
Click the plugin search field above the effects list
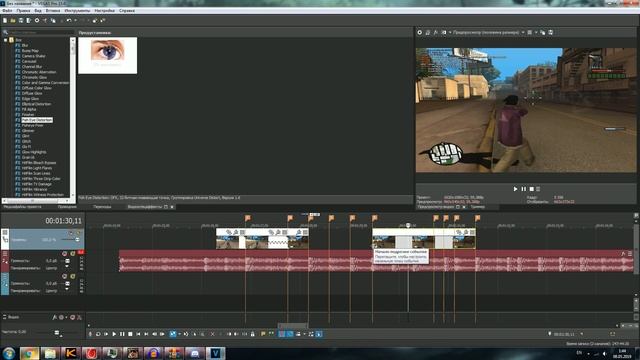click(x=40, y=32)
